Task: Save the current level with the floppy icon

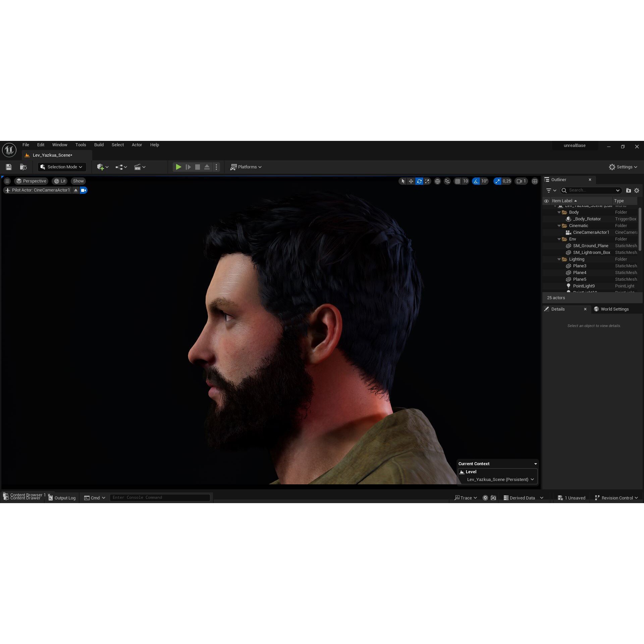Action: [x=9, y=167]
